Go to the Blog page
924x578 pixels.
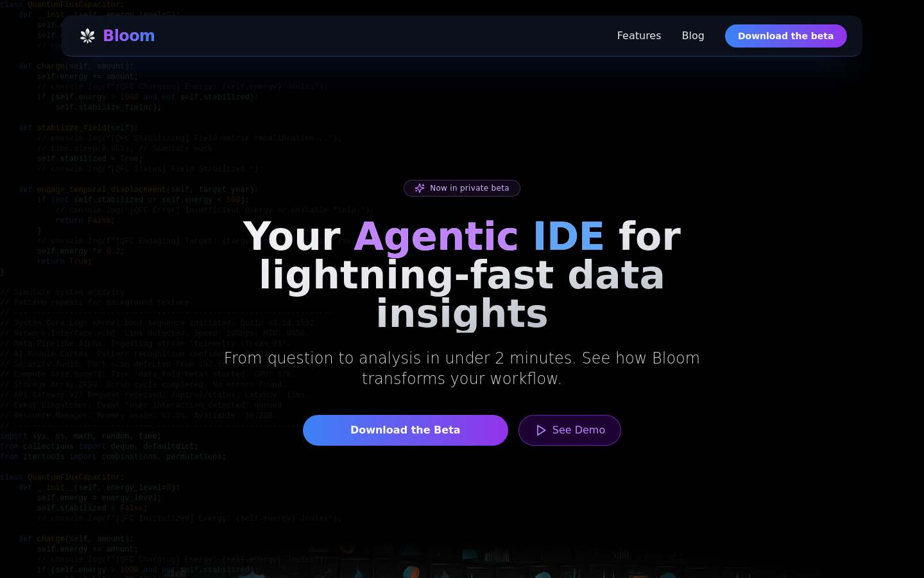click(692, 36)
